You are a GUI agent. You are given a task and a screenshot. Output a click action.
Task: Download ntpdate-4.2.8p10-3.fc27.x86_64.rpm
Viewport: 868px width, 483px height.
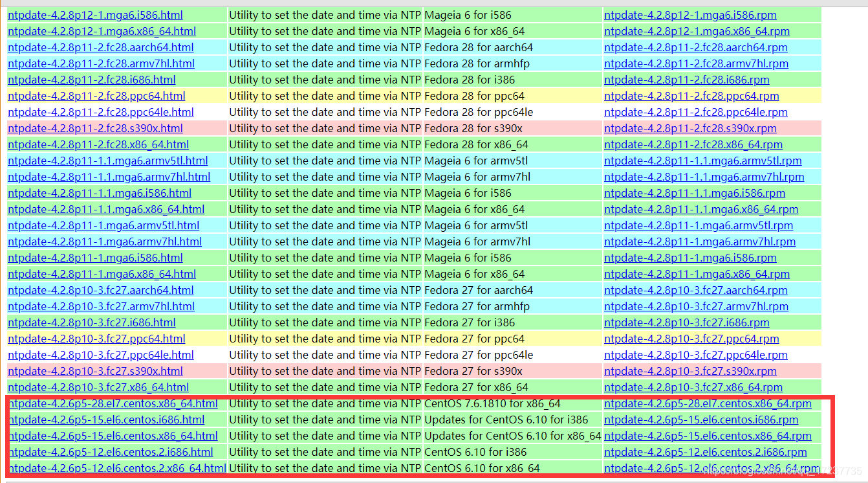tap(693, 387)
